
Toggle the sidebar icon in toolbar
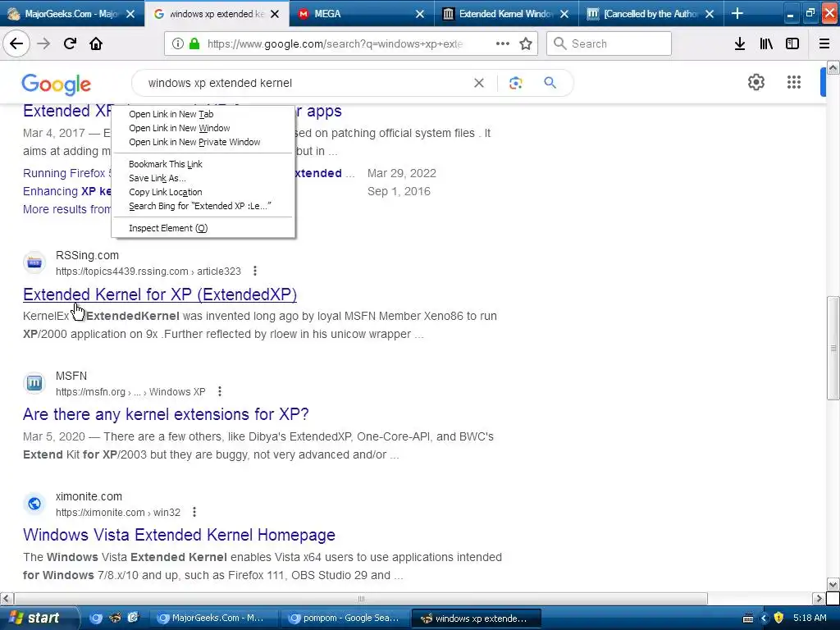coord(792,43)
